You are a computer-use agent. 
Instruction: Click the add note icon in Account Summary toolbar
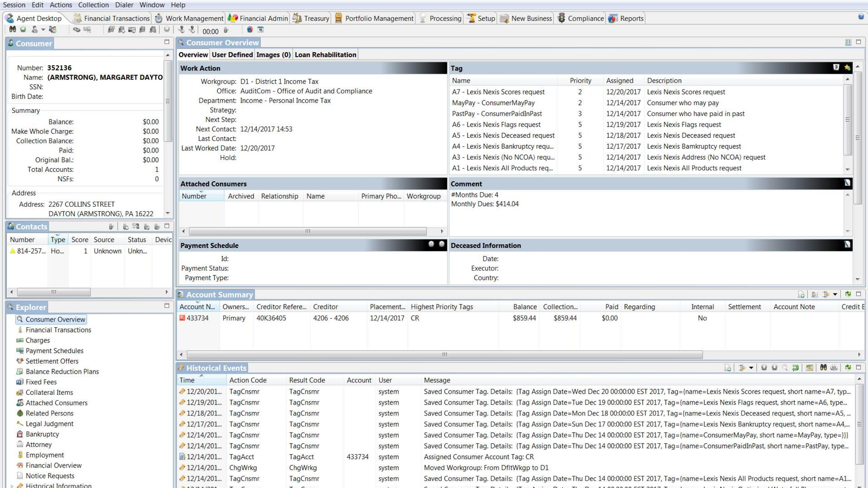pyautogui.click(x=801, y=294)
